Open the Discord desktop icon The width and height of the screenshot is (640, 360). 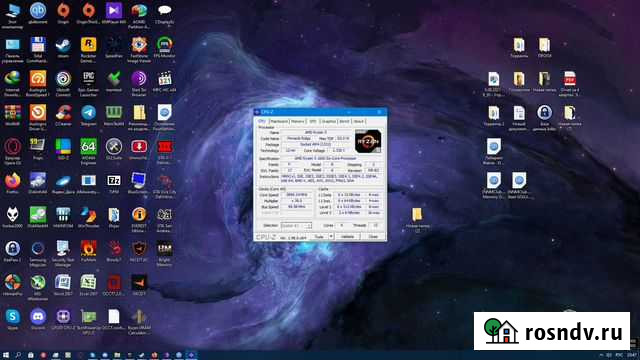point(38,319)
